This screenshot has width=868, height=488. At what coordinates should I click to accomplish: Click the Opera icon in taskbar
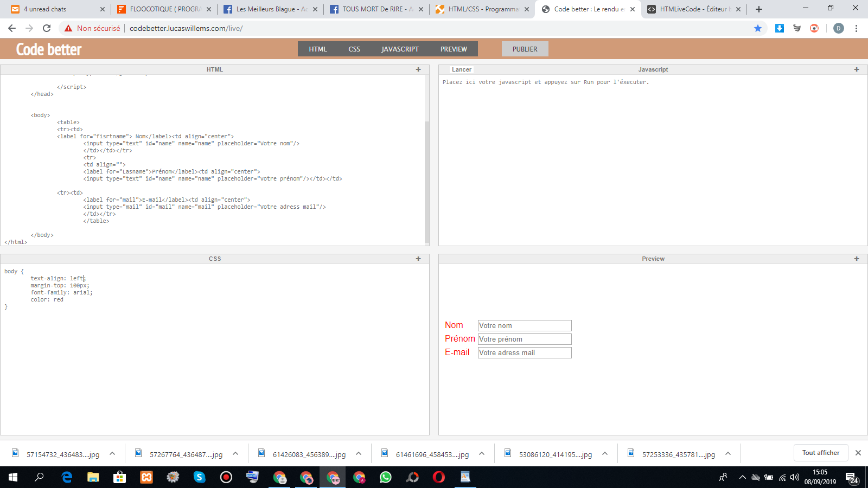click(439, 477)
